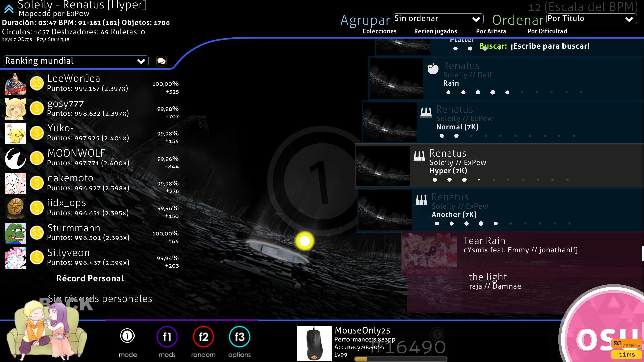Screen dimensions: 644x362
Task: Click the f2 random song button
Action: tap(203, 337)
